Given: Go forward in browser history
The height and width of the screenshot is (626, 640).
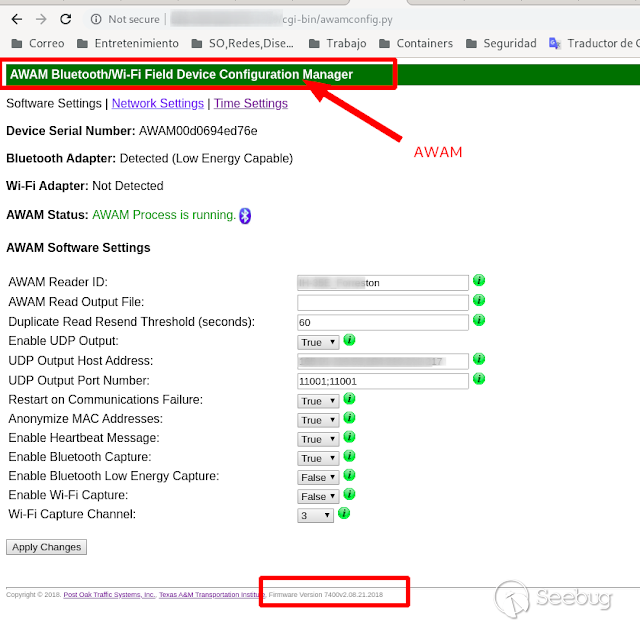Looking at the screenshot, I should coord(41,19).
